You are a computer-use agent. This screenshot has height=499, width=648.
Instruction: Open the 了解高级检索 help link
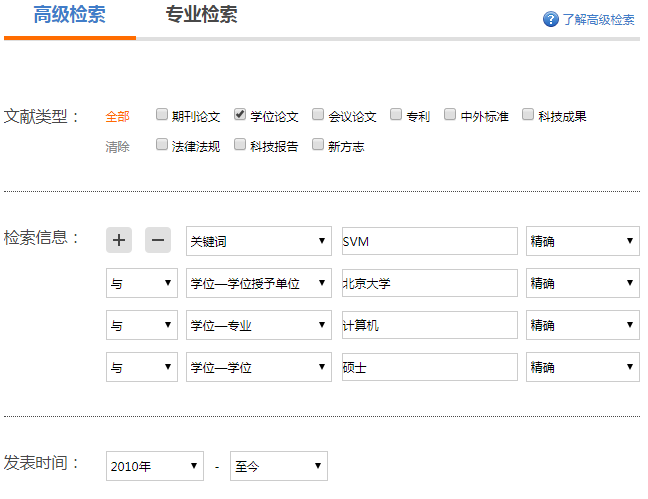pyautogui.click(x=598, y=19)
